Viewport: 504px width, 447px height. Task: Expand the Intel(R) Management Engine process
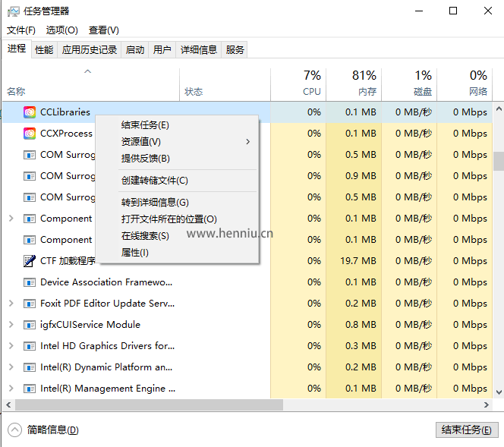click(x=11, y=388)
